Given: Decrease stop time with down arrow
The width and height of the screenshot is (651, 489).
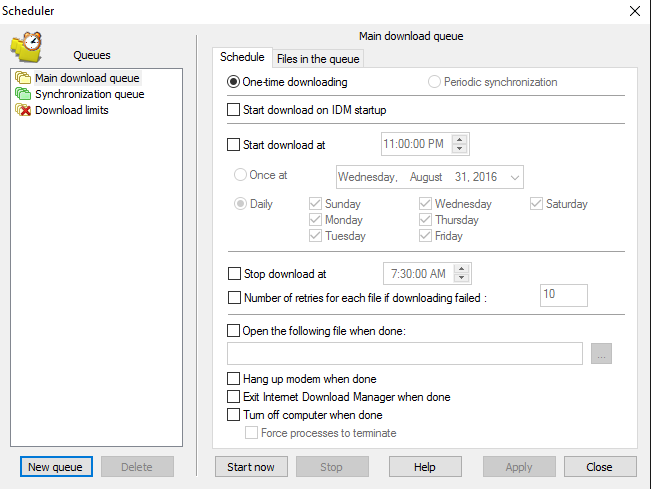Looking at the screenshot, I should tap(462, 278).
